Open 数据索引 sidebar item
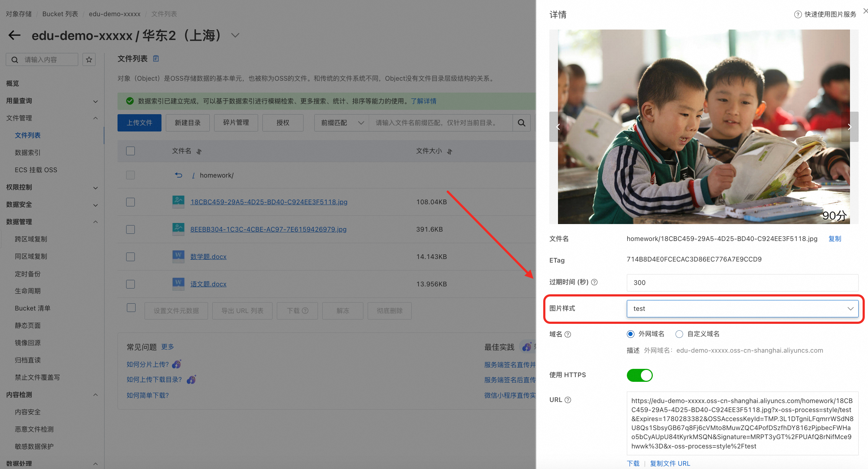The image size is (868, 469). 28,153
